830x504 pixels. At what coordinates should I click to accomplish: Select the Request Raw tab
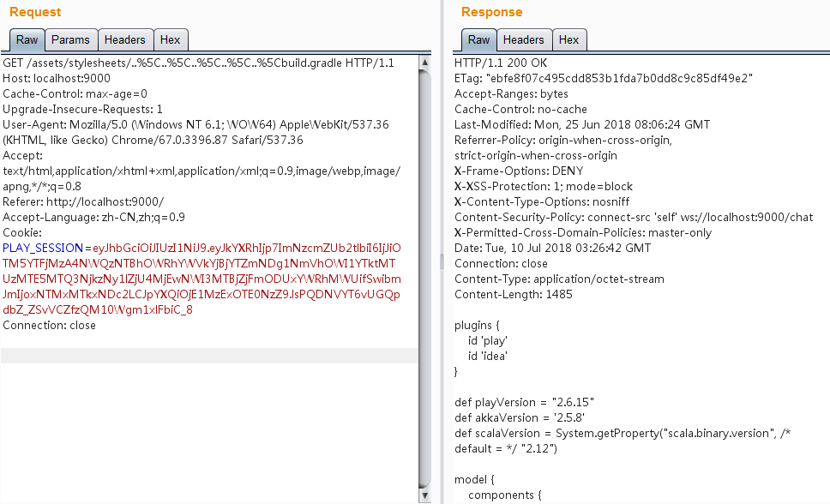click(27, 39)
